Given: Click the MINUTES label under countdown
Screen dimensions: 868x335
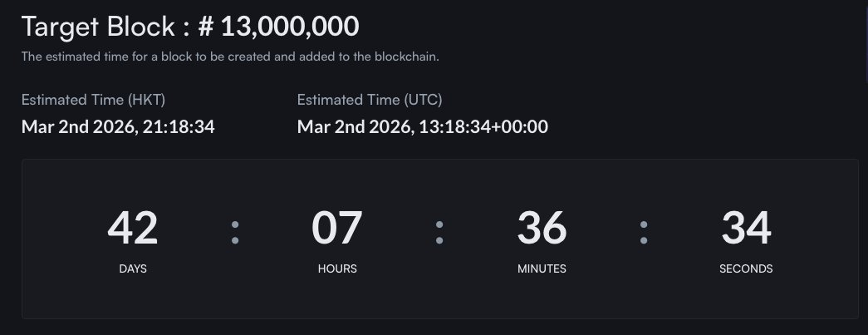Looking at the screenshot, I should click(542, 268).
